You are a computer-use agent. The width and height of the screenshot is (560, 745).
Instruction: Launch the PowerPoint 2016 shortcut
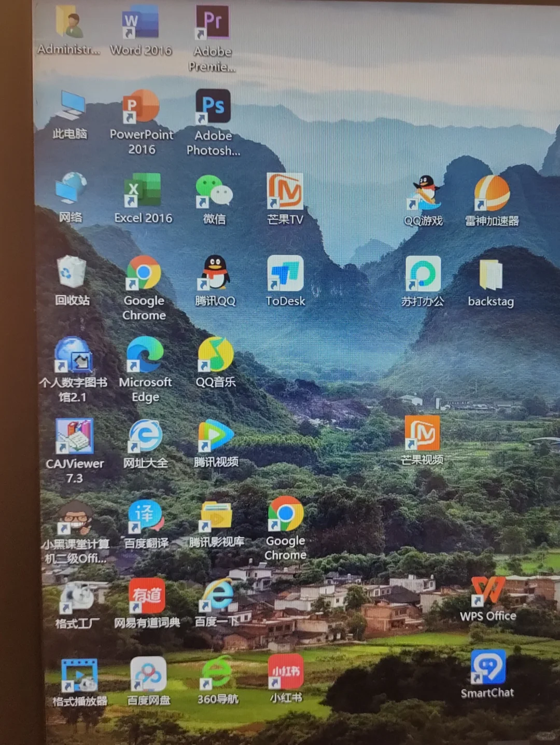tap(141, 107)
